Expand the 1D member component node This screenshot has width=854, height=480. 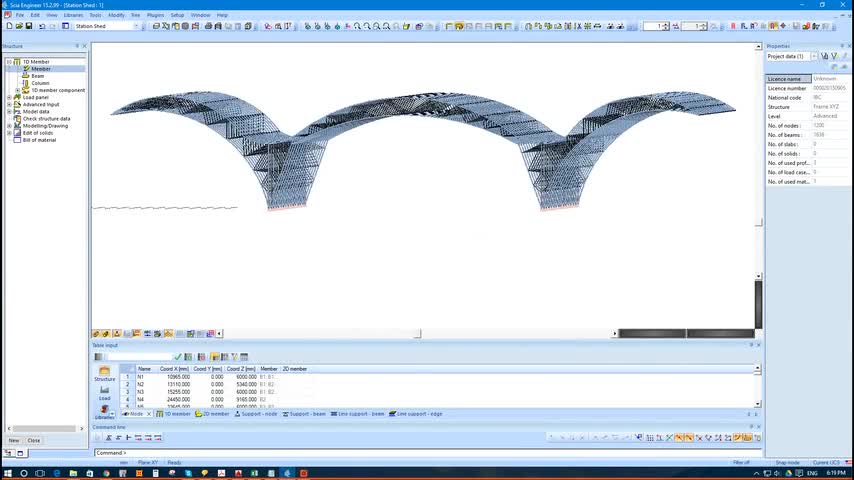pyautogui.click(x=17, y=90)
